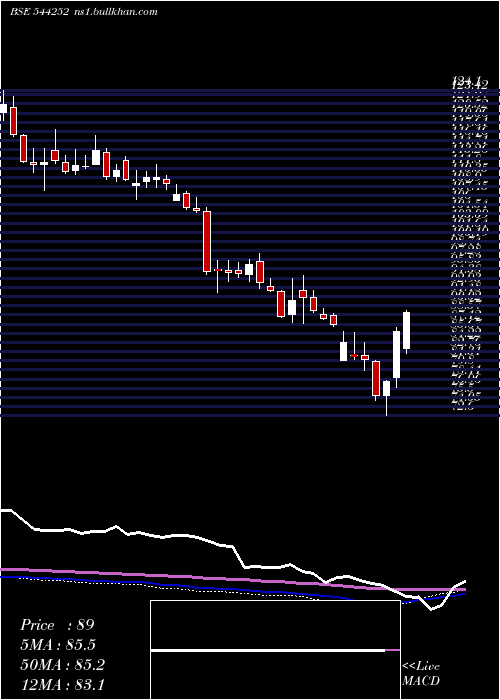Click the 5MA : 85.5 value
500x700 pixels.
(x=57, y=645)
